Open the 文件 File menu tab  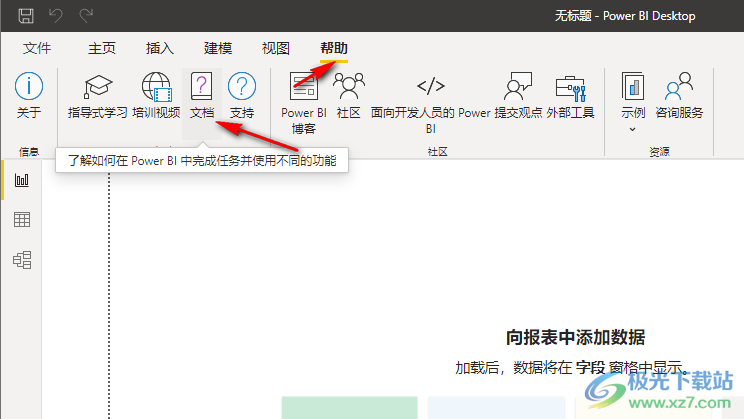click(37, 48)
